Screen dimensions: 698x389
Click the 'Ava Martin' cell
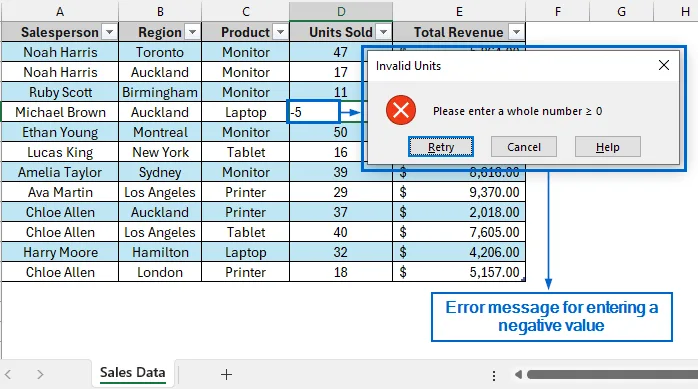tap(60, 192)
